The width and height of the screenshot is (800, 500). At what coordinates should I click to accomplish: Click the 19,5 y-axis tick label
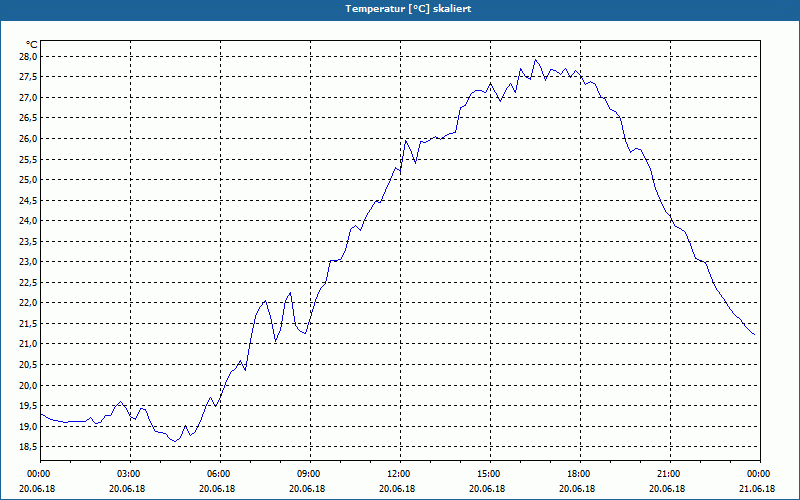pyautogui.click(x=29, y=406)
